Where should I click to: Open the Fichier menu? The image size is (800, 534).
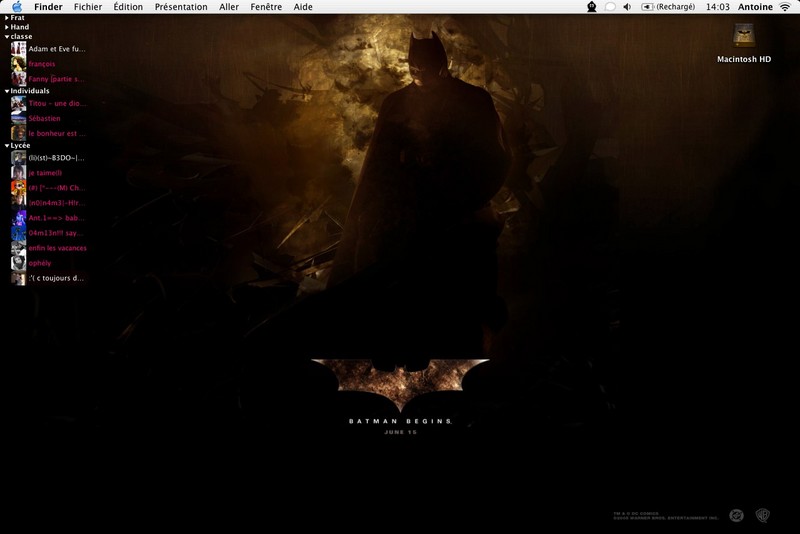point(88,7)
